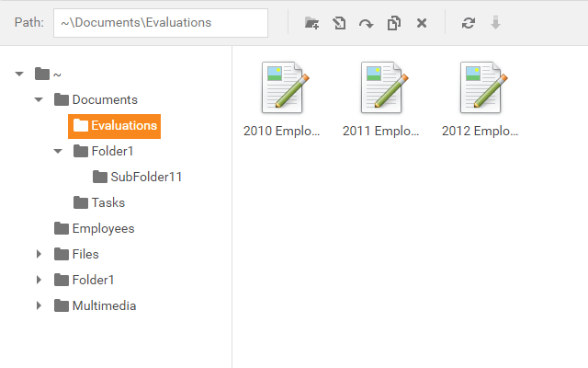The image size is (588, 368).
Task: Click the New Folder toolbar icon
Action: (312, 23)
